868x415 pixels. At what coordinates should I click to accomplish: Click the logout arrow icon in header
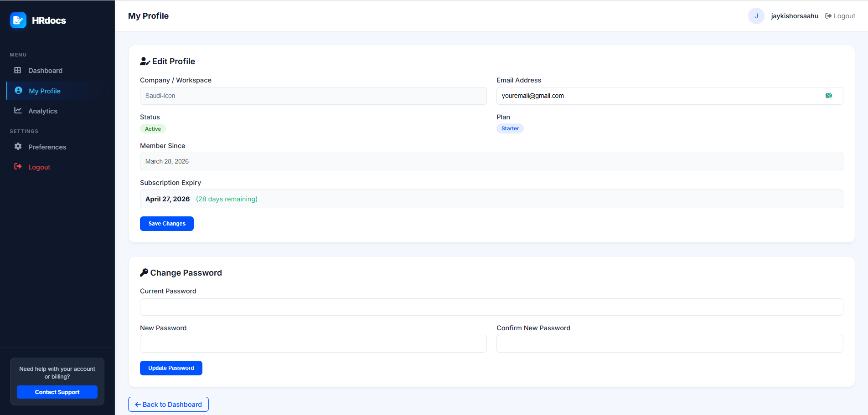point(828,16)
